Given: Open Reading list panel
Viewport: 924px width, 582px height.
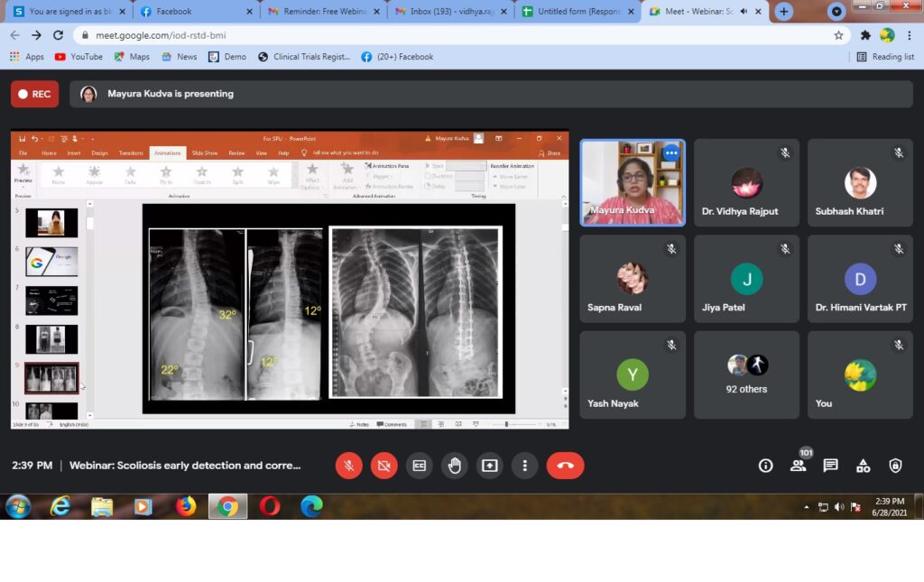Looking at the screenshot, I should point(885,57).
